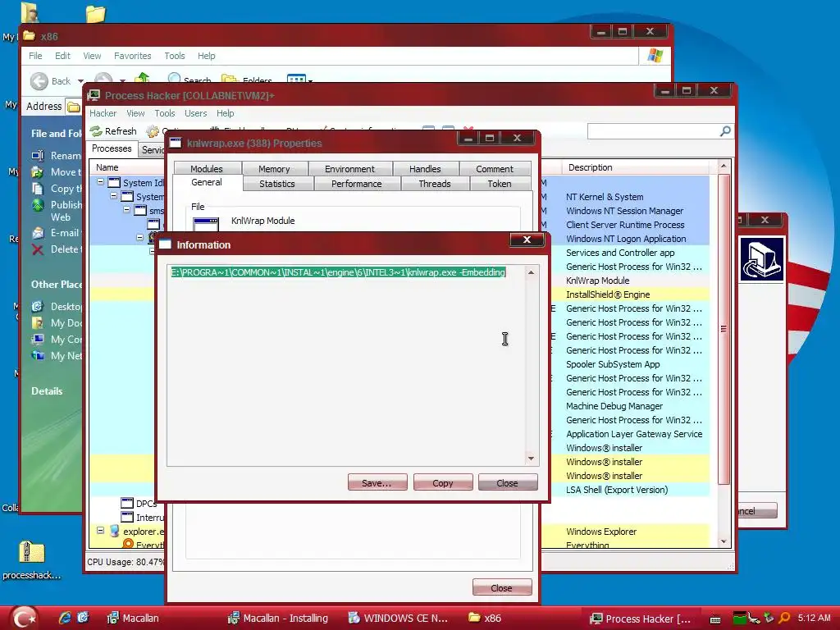Click the Publish to Web globe icon
The height and width of the screenshot is (630, 840).
[38, 205]
